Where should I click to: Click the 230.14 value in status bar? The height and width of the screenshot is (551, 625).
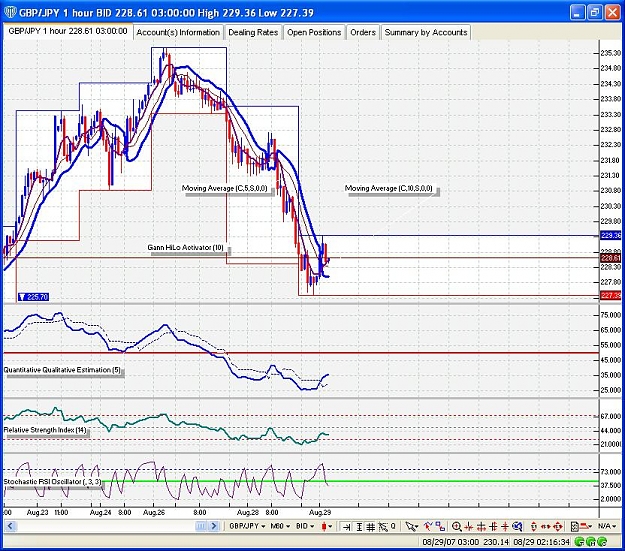[496, 542]
